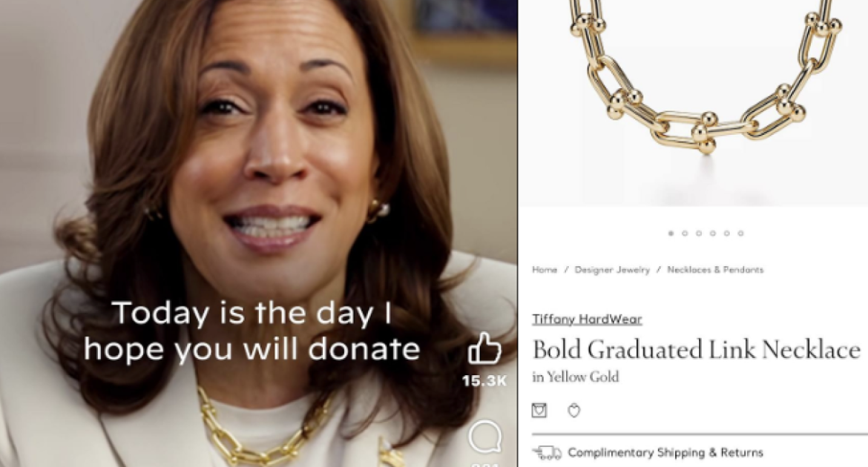Select the first image carousel dot
868x467 pixels.
671,233
